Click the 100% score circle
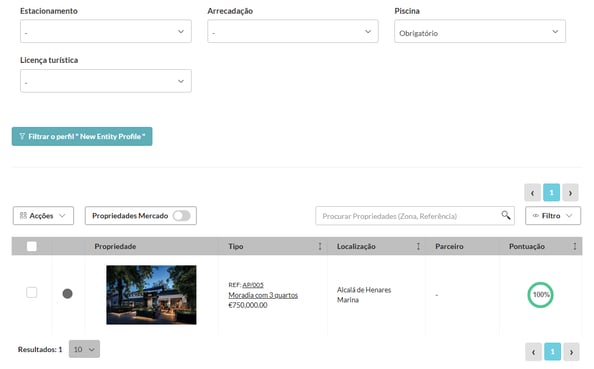 pos(541,295)
